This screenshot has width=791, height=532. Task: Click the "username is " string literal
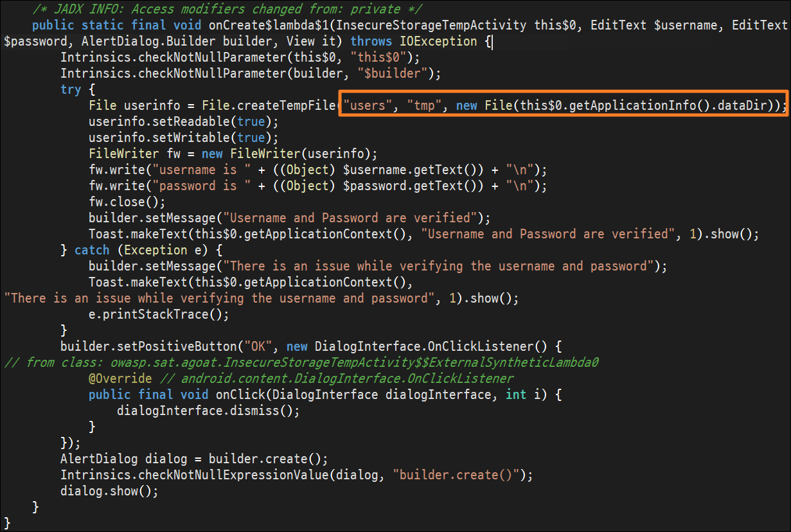(198, 170)
